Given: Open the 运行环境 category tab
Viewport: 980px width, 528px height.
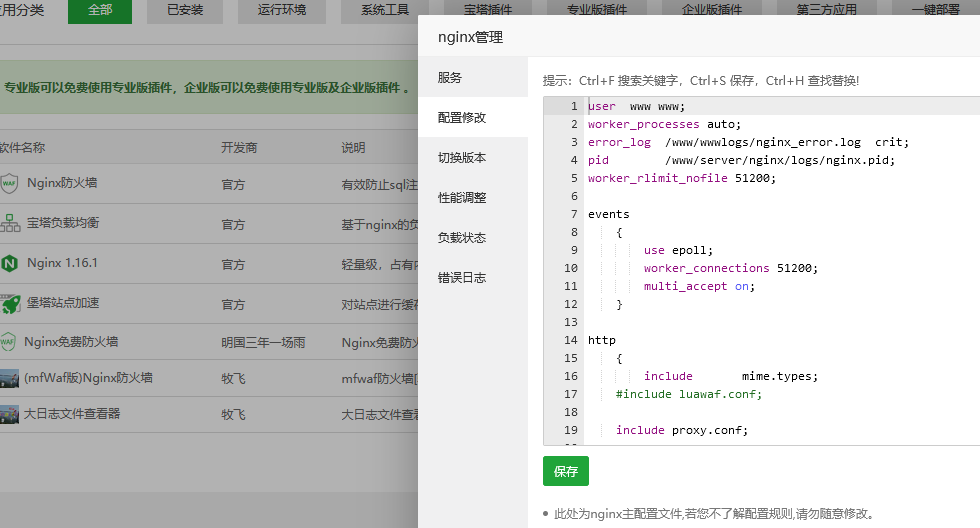Looking at the screenshot, I should pyautogui.click(x=282, y=11).
